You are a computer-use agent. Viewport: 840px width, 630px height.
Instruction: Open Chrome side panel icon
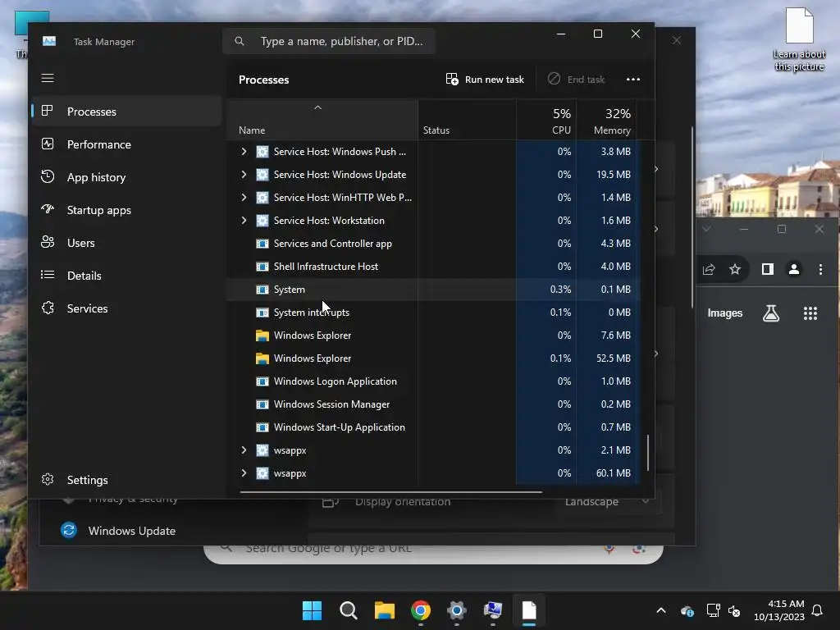(x=768, y=269)
